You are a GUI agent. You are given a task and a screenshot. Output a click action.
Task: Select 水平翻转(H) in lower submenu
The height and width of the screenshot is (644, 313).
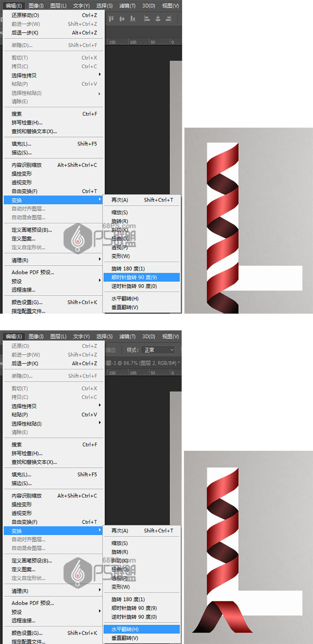pyautogui.click(x=142, y=629)
